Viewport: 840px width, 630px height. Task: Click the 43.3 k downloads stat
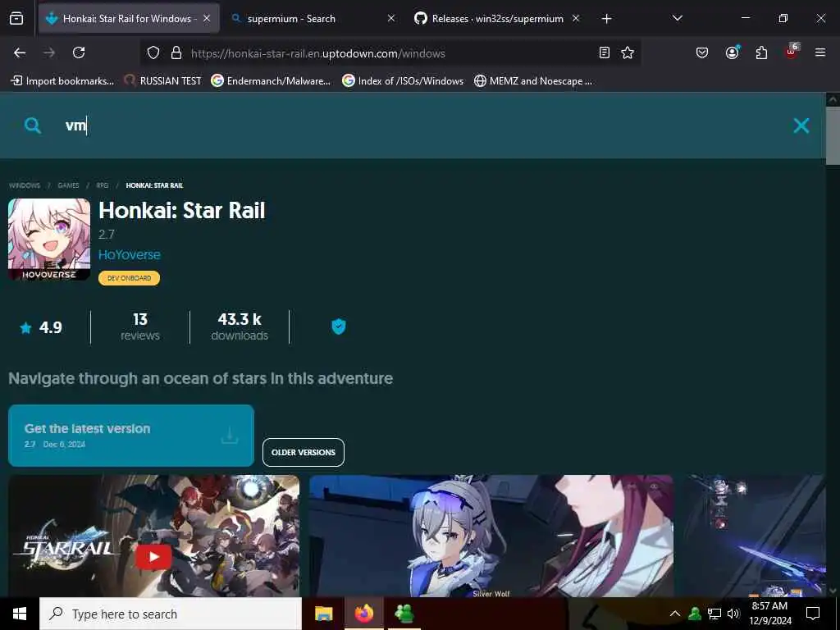[x=240, y=326]
